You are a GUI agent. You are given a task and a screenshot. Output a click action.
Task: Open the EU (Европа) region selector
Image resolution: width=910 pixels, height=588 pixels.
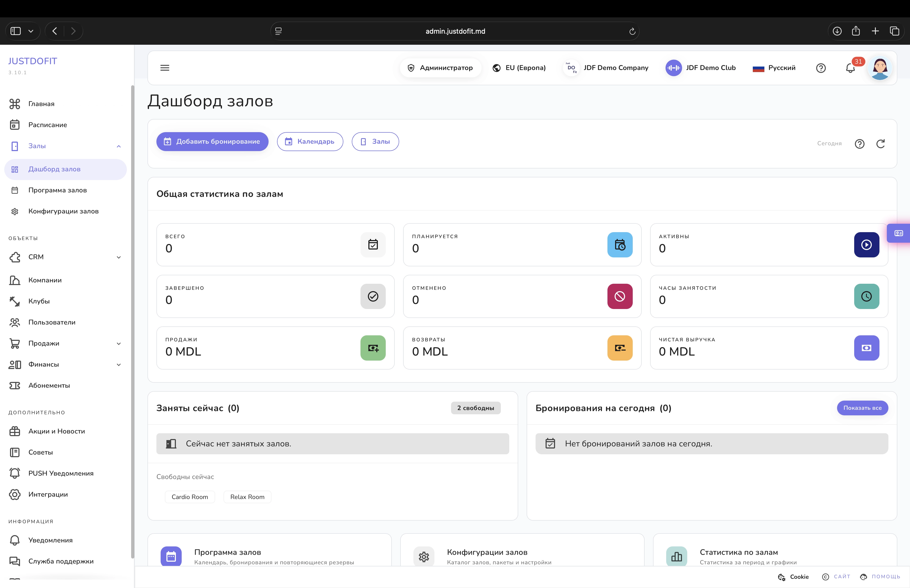pos(519,68)
